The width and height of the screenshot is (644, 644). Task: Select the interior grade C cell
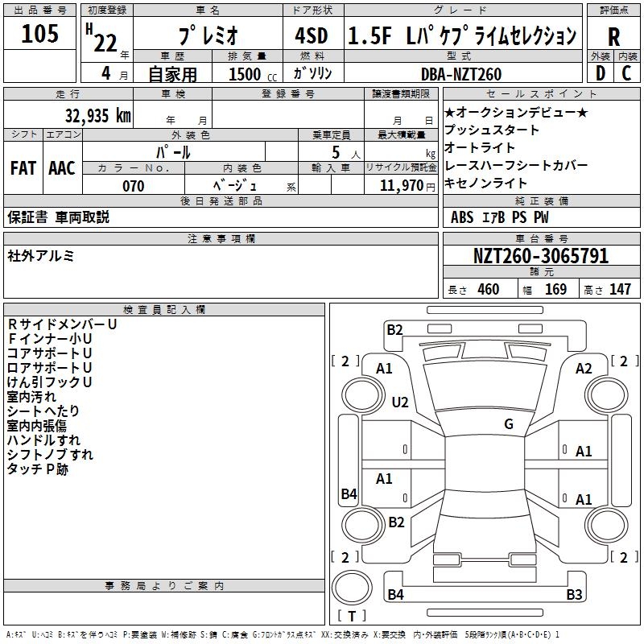(626, 73)
